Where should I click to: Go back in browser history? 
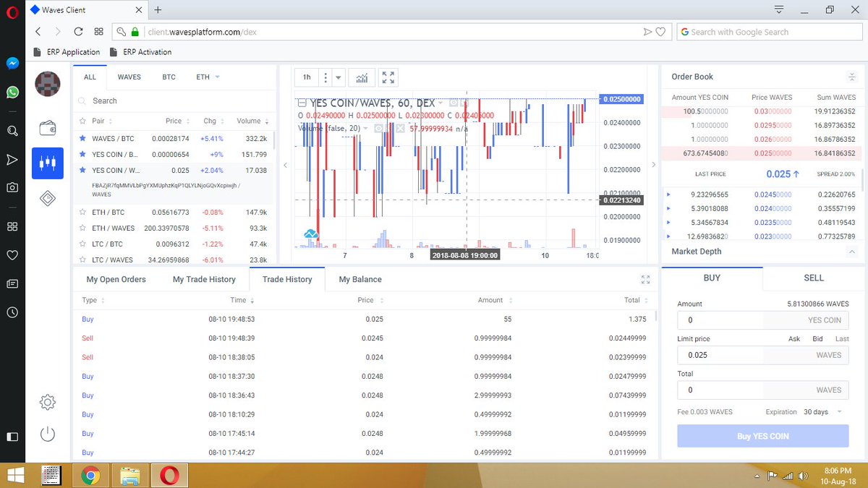click(x=38, y=32)
